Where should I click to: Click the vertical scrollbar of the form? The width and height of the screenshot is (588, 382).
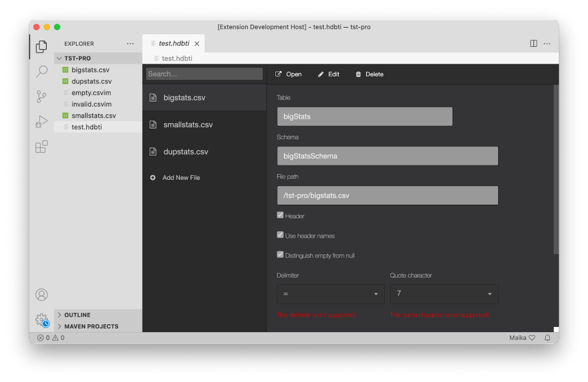pyautogui.click(x=556, y=169)
